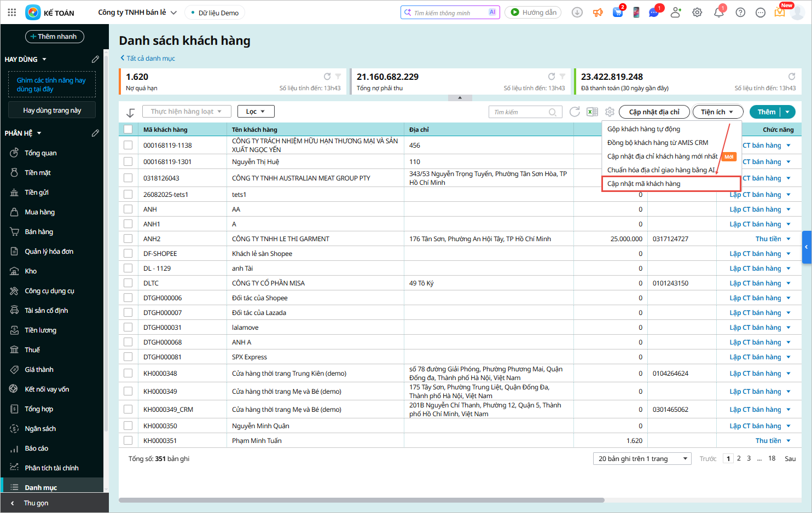Screen dimensions: 812x513
Task: Click the refresh icon beside search box
Action: 575,112
